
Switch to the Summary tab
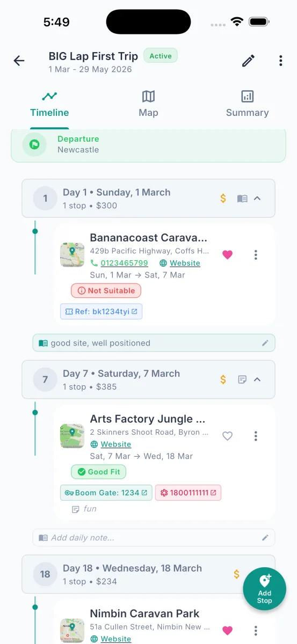click(247, 104)
